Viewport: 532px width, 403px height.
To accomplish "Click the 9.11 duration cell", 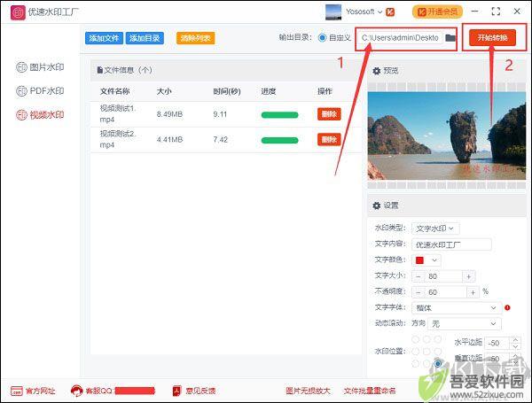I will pyautogui.click(x=220, y=114).
